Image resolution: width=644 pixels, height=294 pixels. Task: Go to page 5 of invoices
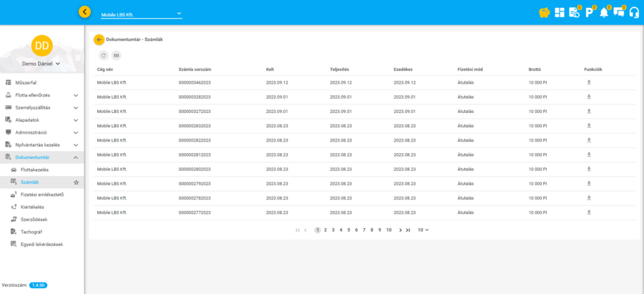point(348,230)
